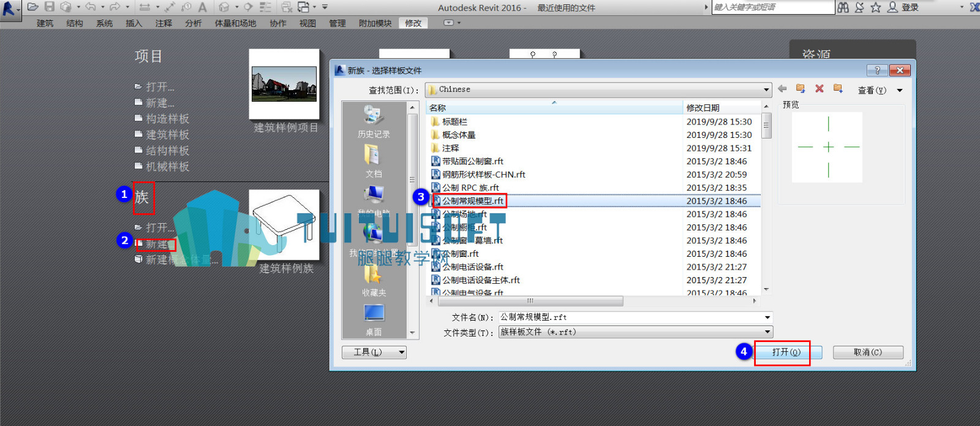Click the horizontal scrollbar of the file list
The image size is (980, 426).
point(530,301)
